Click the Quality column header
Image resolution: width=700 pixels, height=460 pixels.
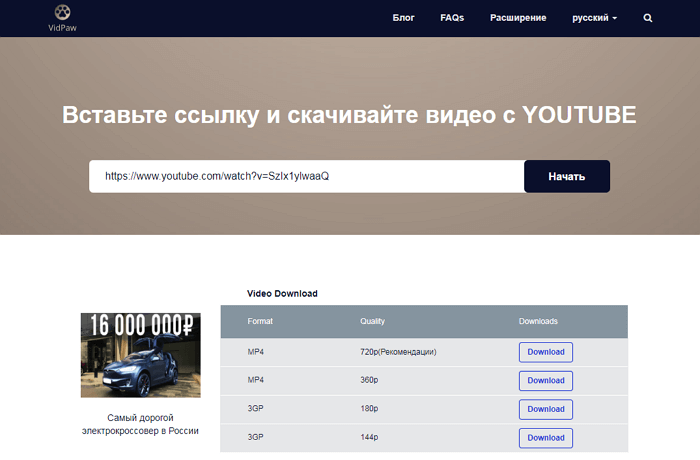coord(372,321)
